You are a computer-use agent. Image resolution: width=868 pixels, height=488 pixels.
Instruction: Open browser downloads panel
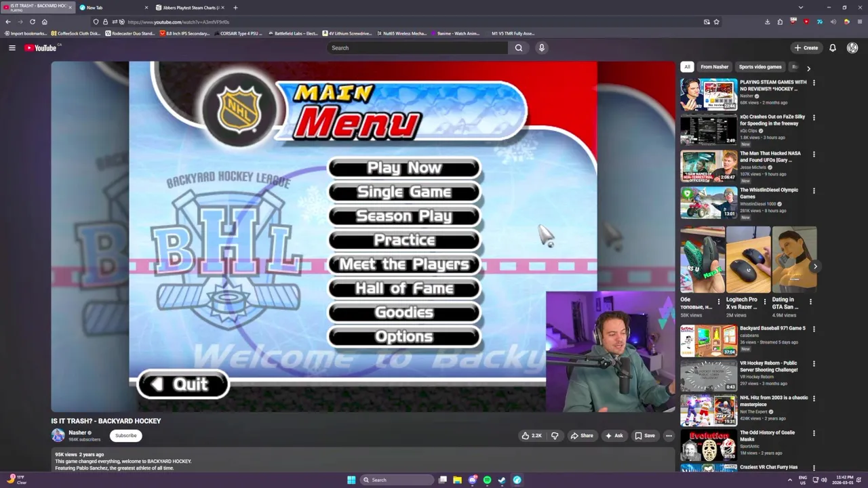[767, 22]
